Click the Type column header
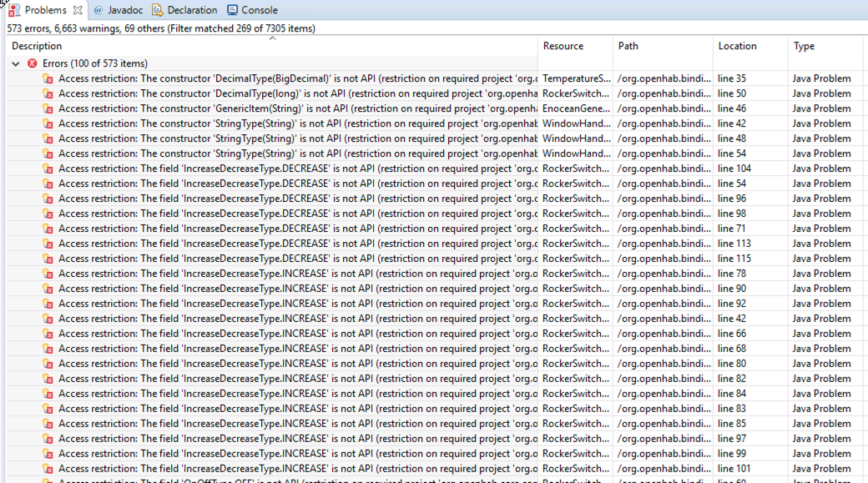 [x=804, y=46]
